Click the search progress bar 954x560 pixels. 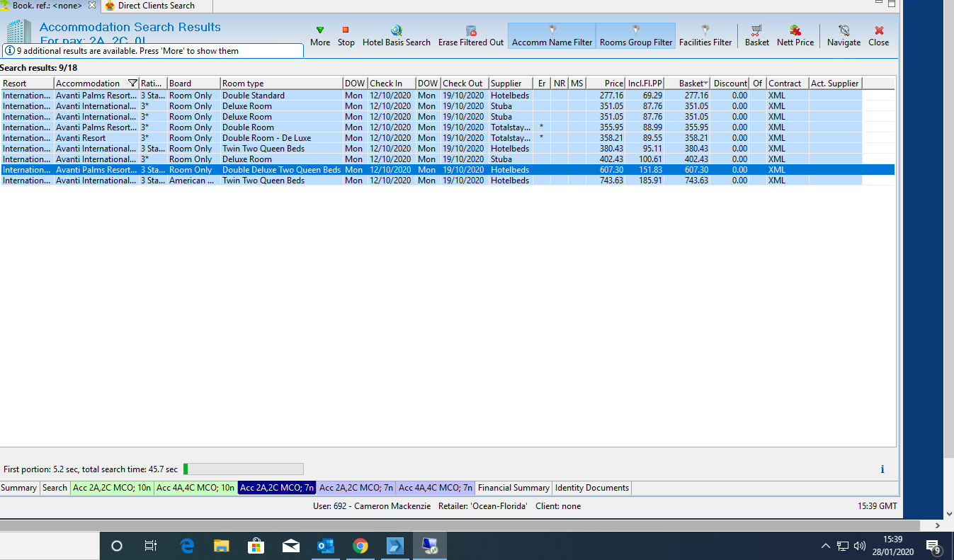(x=243, y=469)
